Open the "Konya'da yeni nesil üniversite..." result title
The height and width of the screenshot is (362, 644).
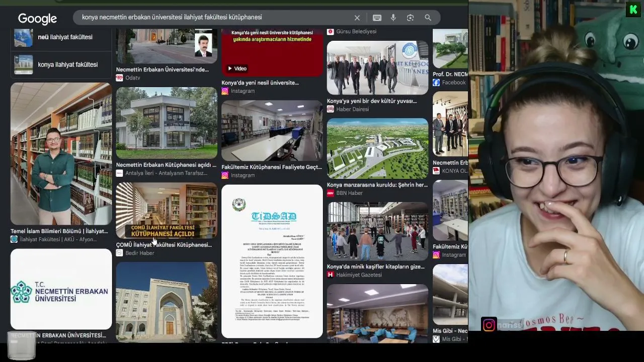pos(260,83)
